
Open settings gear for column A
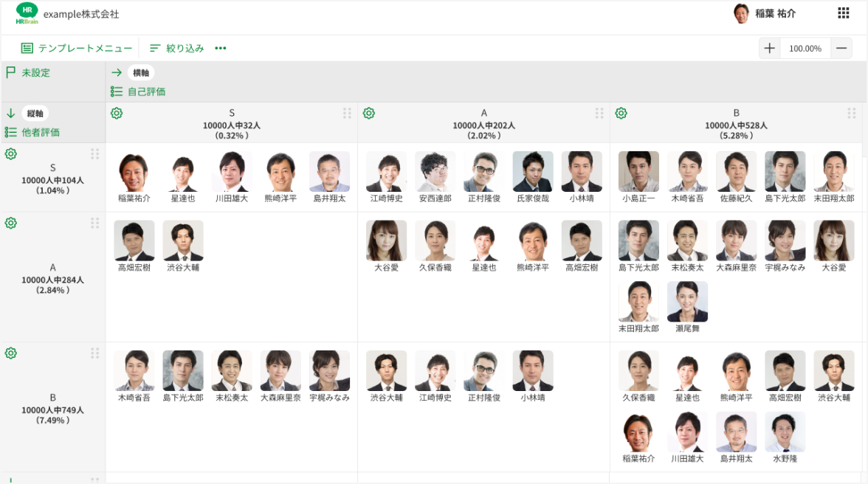click(x=369, y=114)
